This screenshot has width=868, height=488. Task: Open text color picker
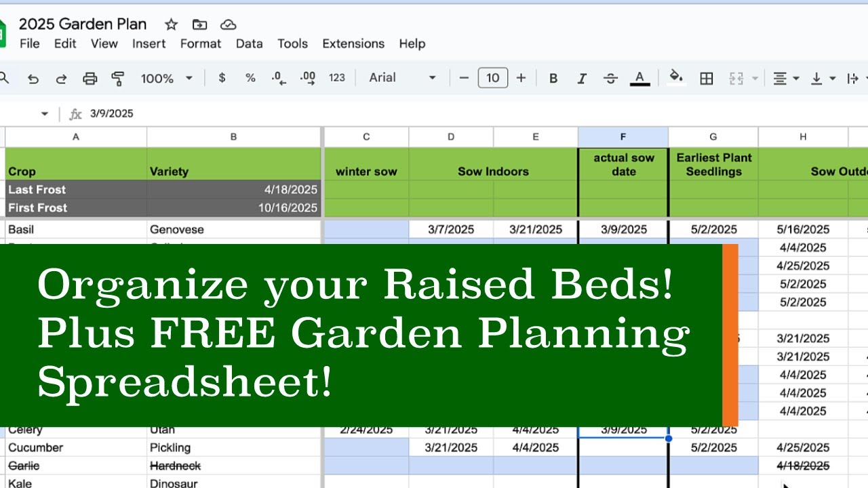(639, 79)
